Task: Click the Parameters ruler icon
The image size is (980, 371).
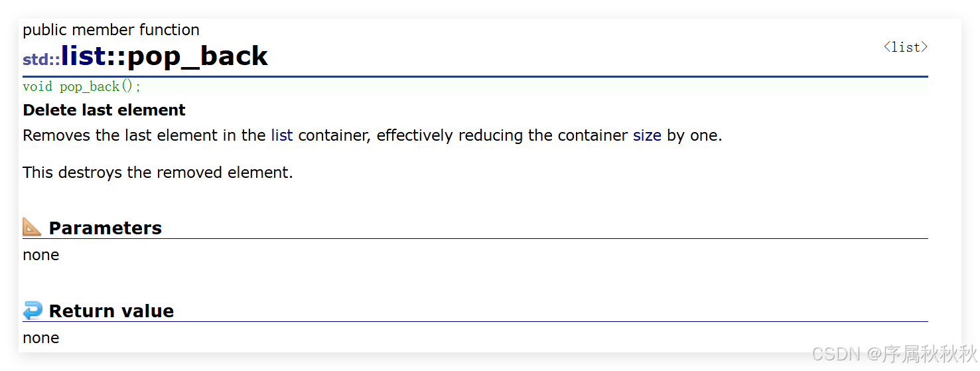Action: point(32,227)
